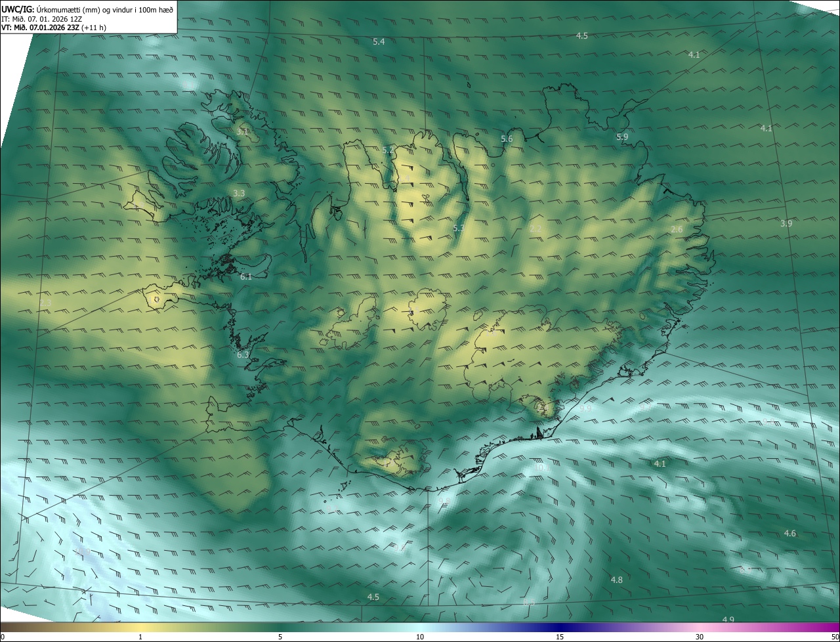Click the 3.3 value label on the map
The width and height of the screenshot is (840, 642).
[x=239, y=194]
